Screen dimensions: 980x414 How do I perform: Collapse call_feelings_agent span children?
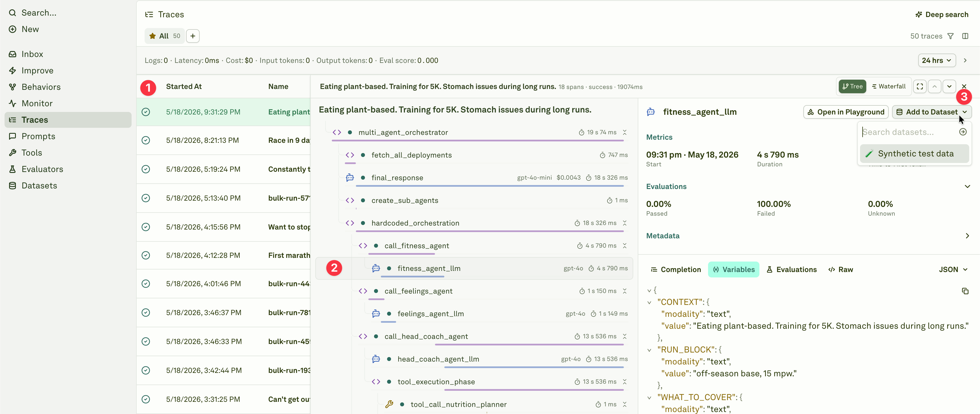pyautogui.click(x=625, y=291)
